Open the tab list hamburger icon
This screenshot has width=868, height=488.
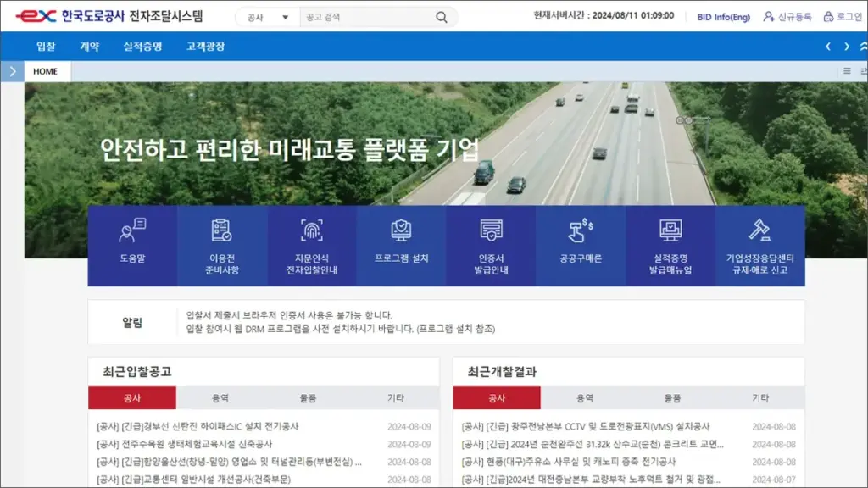(x=847, y=71)
